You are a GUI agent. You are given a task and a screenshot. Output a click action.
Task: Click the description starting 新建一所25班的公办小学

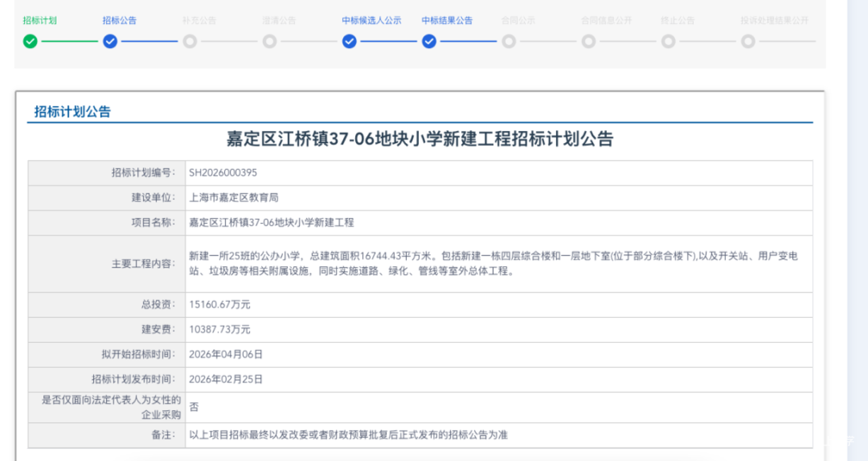[x=493, y=263]
